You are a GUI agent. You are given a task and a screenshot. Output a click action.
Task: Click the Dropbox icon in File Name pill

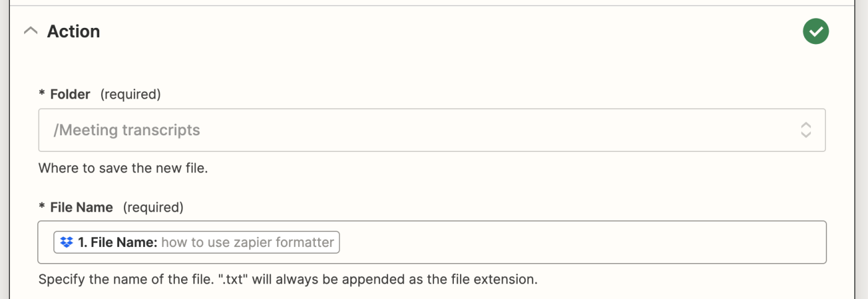pyautogui.click(x=67, y=243)
